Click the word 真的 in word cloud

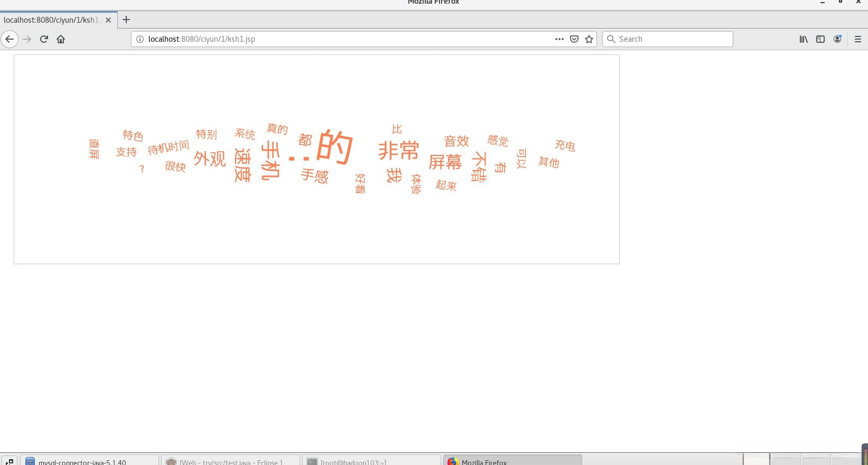point(277,129)
